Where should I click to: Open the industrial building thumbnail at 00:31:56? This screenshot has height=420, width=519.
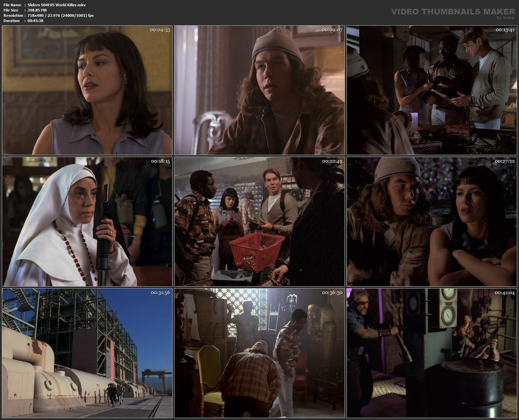pos(87,353)
